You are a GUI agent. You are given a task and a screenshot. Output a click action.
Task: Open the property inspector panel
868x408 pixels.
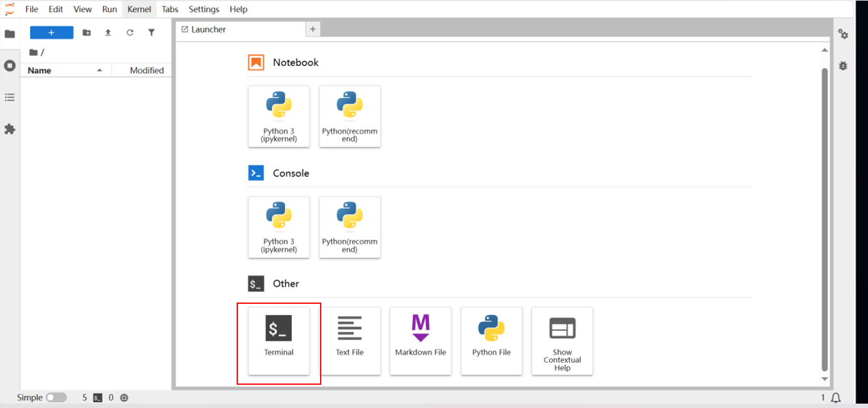843,35
